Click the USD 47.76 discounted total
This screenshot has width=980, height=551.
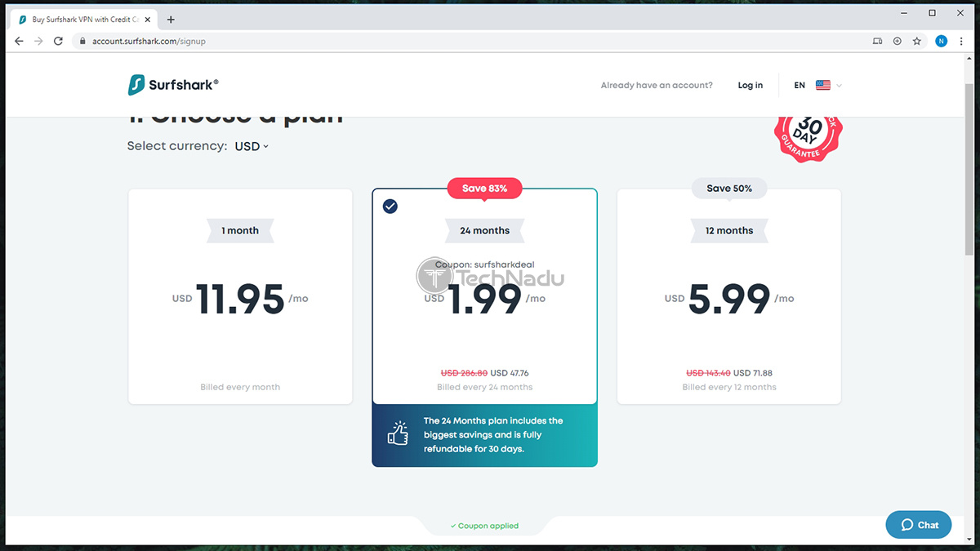pos(510,373)
